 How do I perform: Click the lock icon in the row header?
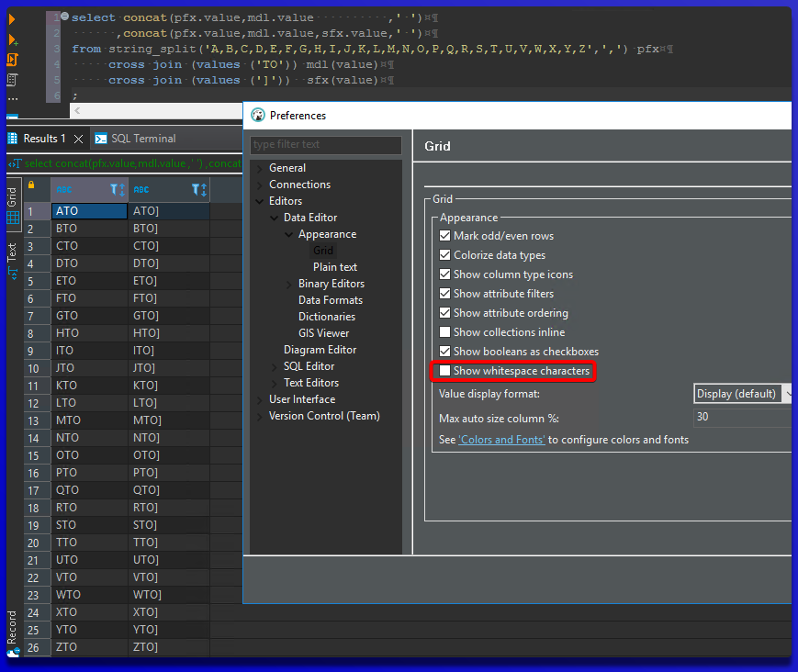tap(30, 185)
